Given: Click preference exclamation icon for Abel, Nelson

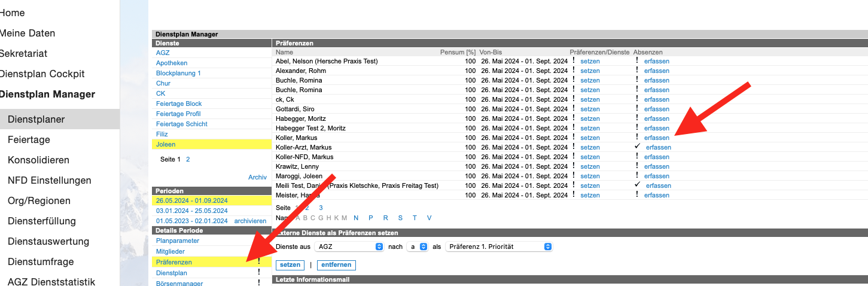Looking at the screenshot, I should (573, 61).
